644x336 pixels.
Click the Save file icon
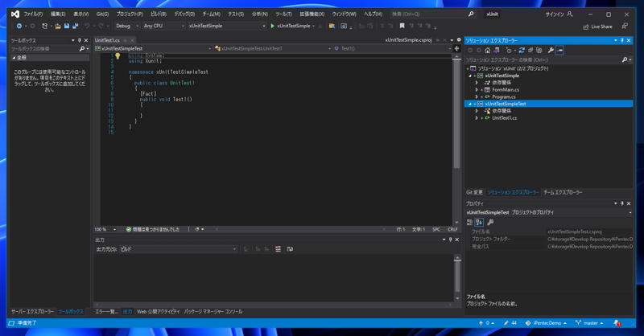point(67,26)
